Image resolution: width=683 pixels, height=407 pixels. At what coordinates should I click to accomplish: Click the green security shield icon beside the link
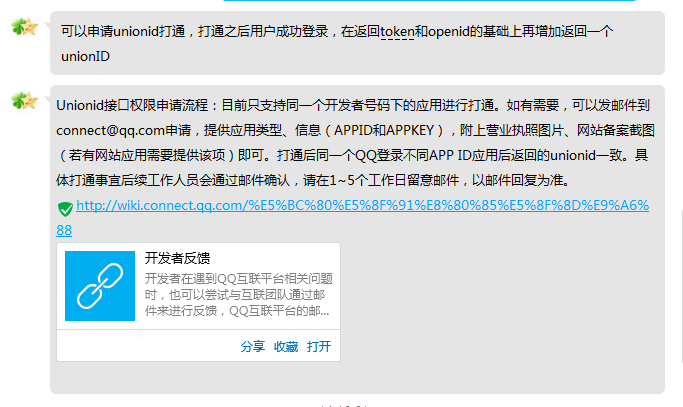(x=65, y=209)
